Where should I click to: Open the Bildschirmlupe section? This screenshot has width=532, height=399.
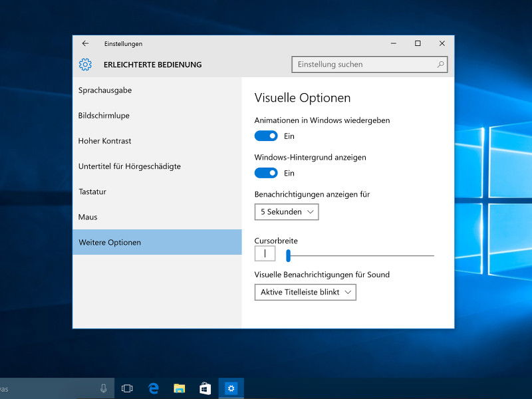157,115
